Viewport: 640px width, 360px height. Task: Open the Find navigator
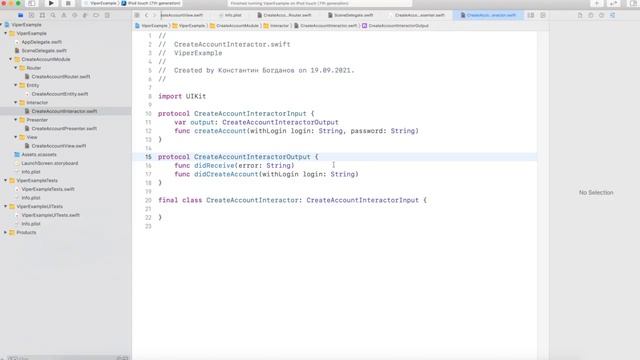53,15
